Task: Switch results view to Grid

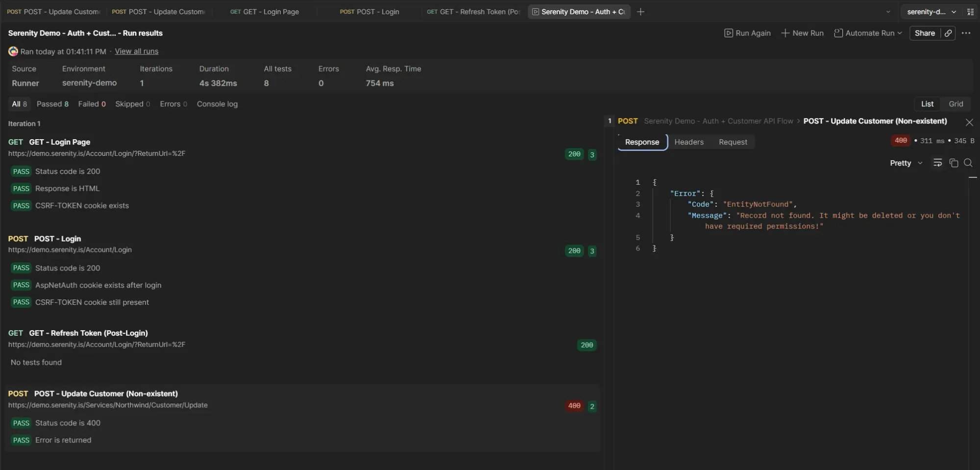Action: click(x=956, y=103)
